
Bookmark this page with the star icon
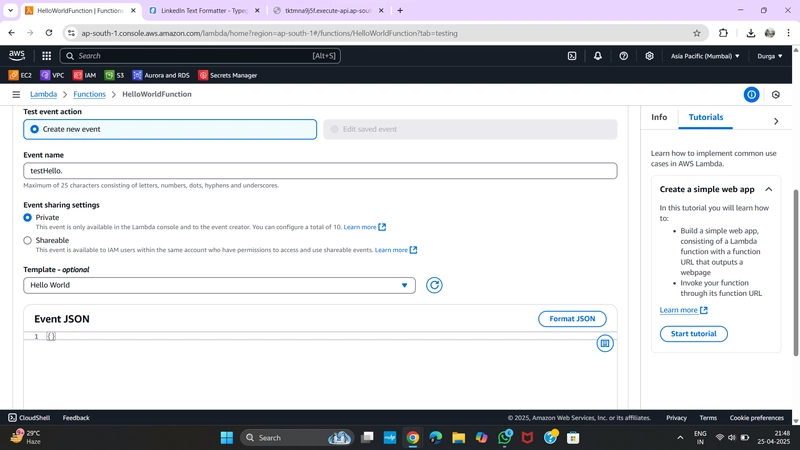point(696,33)
